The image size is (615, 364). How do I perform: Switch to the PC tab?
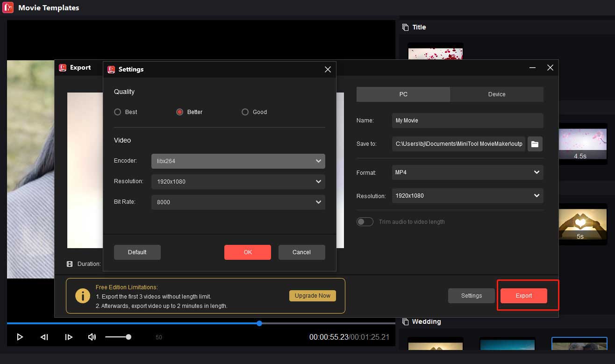pos(403,94)
